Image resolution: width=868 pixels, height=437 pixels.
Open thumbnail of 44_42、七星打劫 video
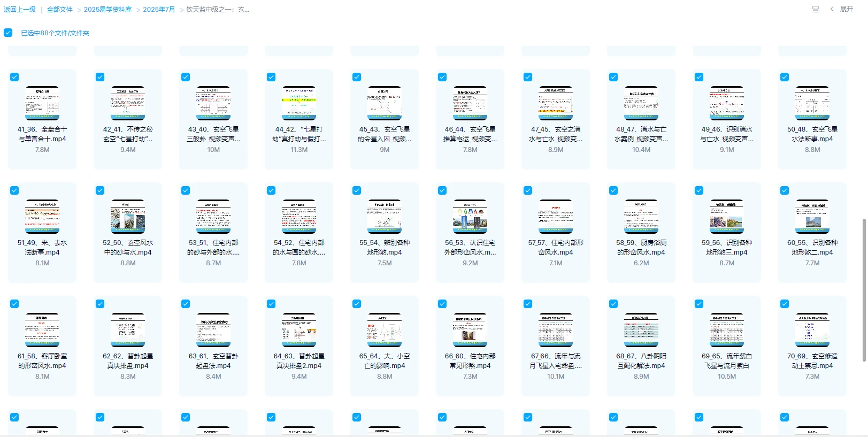(299, 103)
